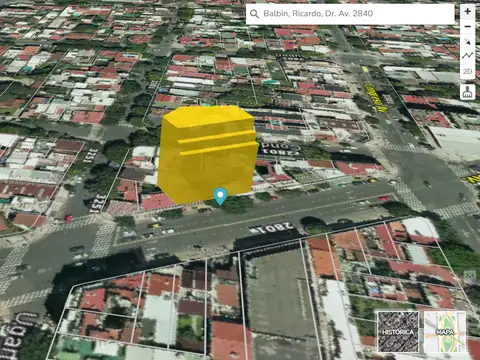Select the yellow 3D building volume

(x=207, y=154)
